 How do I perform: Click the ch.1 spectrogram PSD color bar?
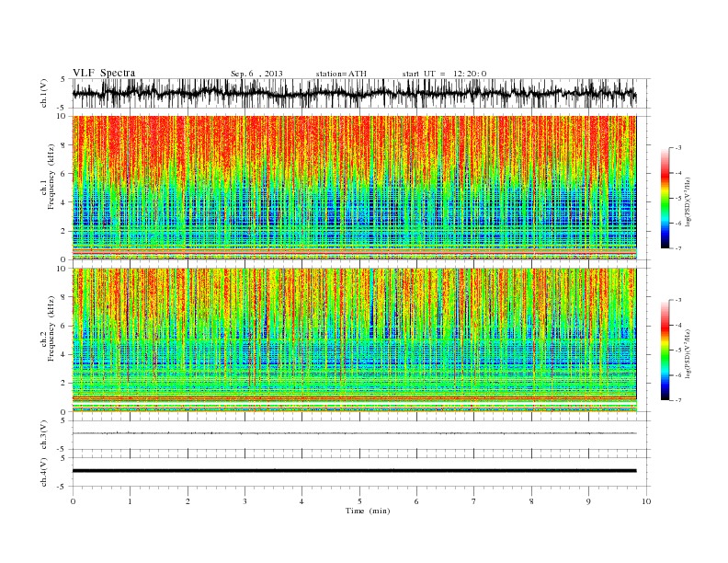click(665, 199)
